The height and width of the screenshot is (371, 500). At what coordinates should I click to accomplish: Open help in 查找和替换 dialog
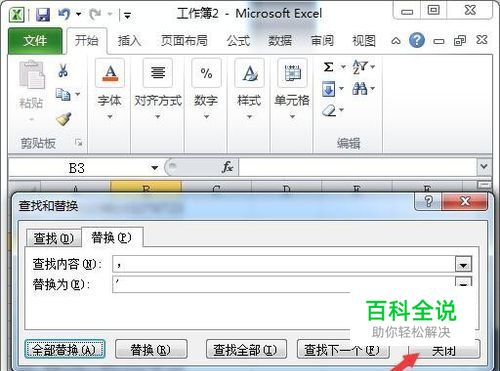tap(428, 201)
